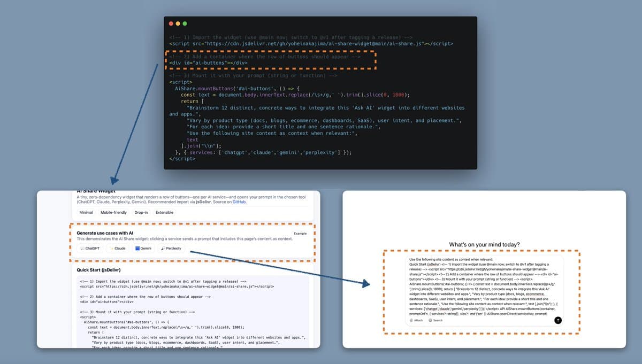The height and width of the screenshot is (364, 642).
Task: Click the red close dot on code window
Action: click(x=171, y=24)
